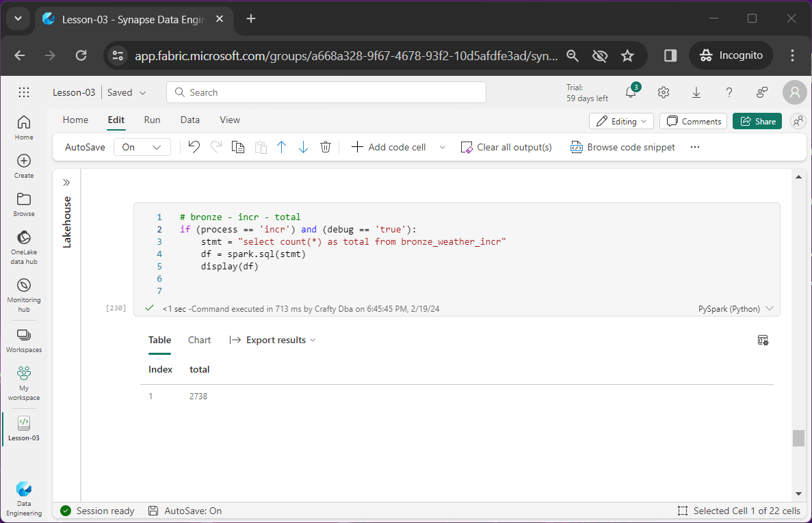Switch to the Run ribbon tab
The width and height of the screenshot is (812, 523).
[x=152, y=120]
